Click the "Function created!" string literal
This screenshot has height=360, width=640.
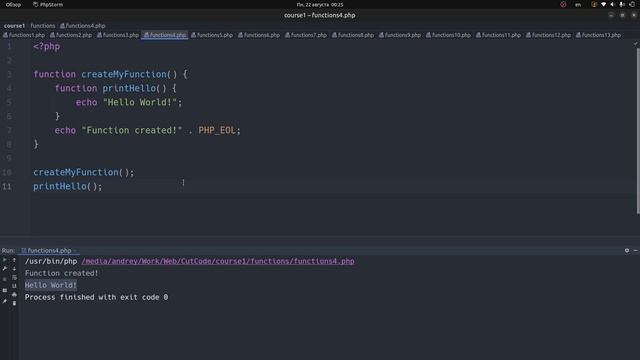pyautogui.click(x=132, y=130)
